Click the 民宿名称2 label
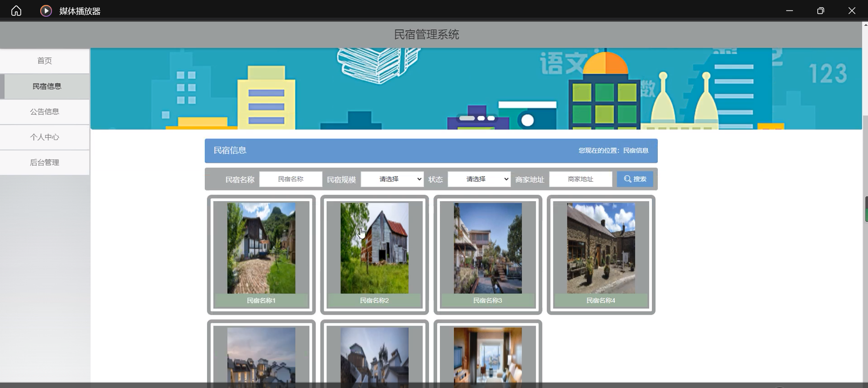 374,301
